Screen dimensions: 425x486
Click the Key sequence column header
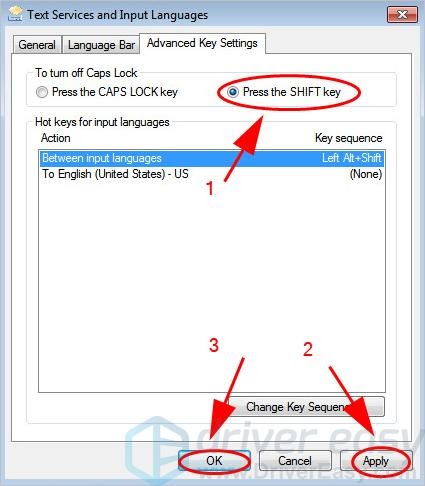click(x=349, y=138)
